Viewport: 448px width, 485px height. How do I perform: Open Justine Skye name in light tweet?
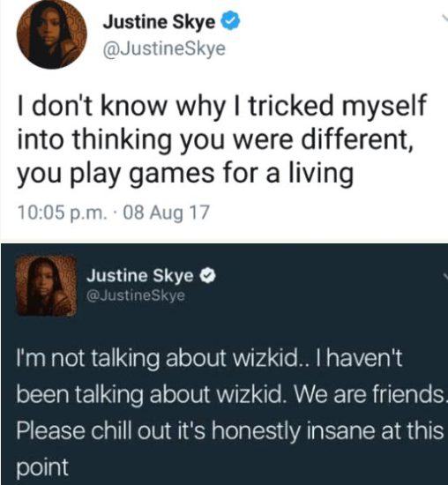pyautogui.click(x=159, y=22)
